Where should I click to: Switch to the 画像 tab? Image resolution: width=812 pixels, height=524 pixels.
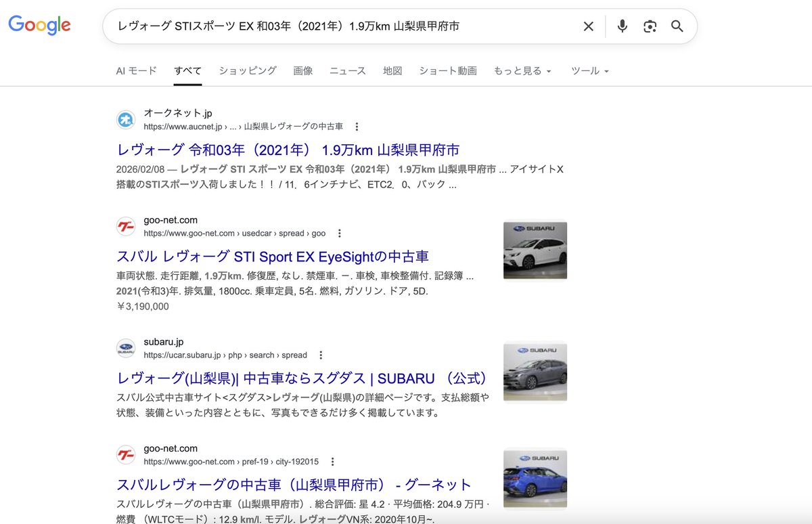(x=303, y=70)
